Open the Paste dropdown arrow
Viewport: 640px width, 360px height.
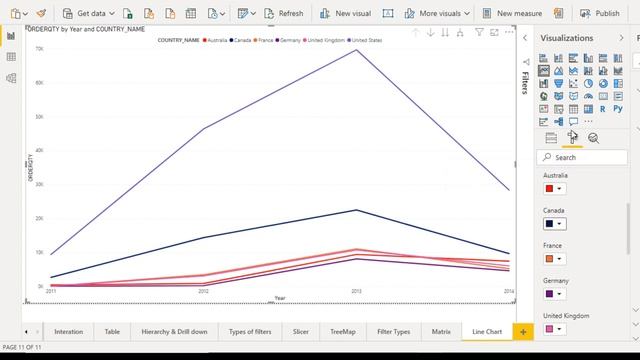tap(25, 14)
